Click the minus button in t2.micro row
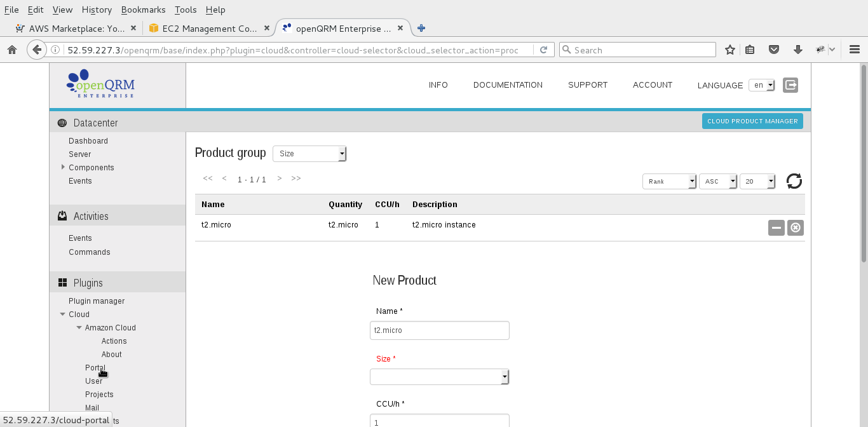Viewport: 868px width, 427px height. [776, 227]
